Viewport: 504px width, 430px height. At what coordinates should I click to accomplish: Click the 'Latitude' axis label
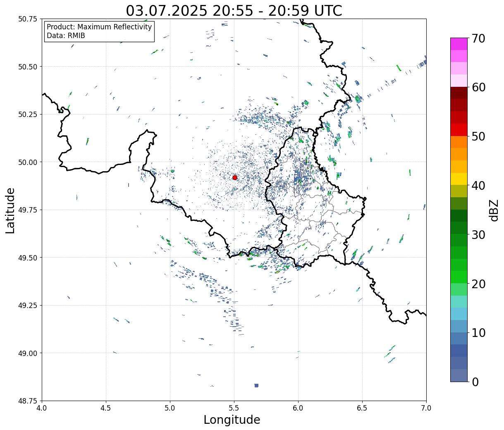[x=10, y=210]
